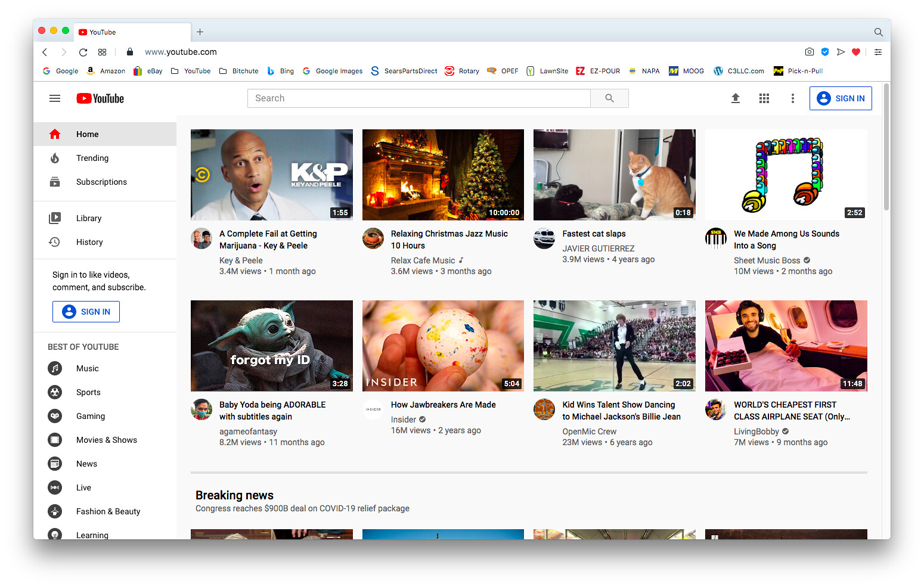
Task: Select Trending in the sidebar
Action: point(105,158)
